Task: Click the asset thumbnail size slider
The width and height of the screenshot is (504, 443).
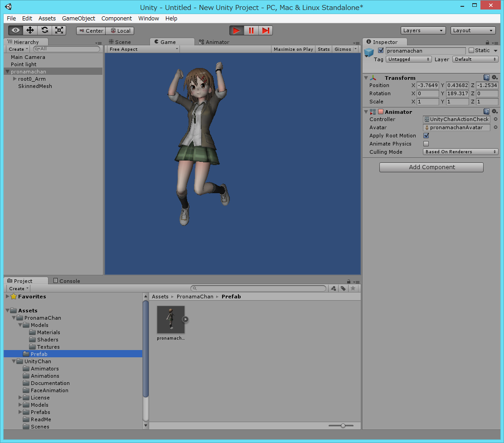Action: 343,425
